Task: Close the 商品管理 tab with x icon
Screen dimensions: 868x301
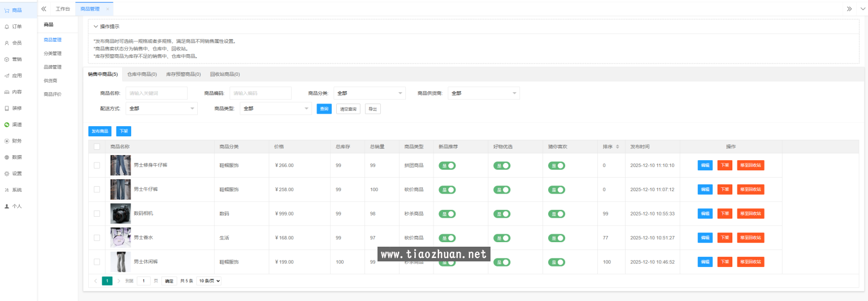Action: pos(108,9)
